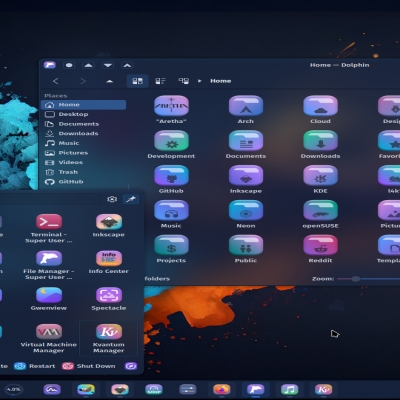Switch Dolphin to icons view mode
The image size is (400, 400).
pyautogui.click(x=137, y=81)
